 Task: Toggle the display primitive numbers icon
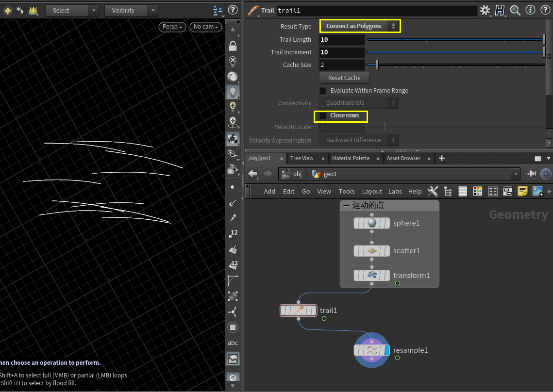[233, 265]
